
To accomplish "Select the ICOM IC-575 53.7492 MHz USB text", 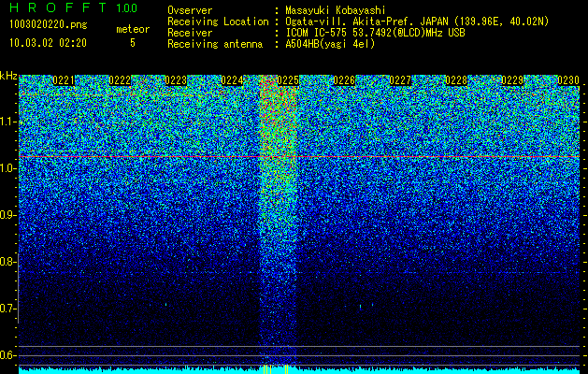I will (376, 33).
